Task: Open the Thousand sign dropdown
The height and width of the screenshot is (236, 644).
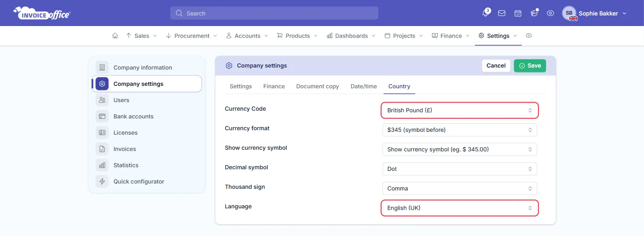Action: pos(460,188)
